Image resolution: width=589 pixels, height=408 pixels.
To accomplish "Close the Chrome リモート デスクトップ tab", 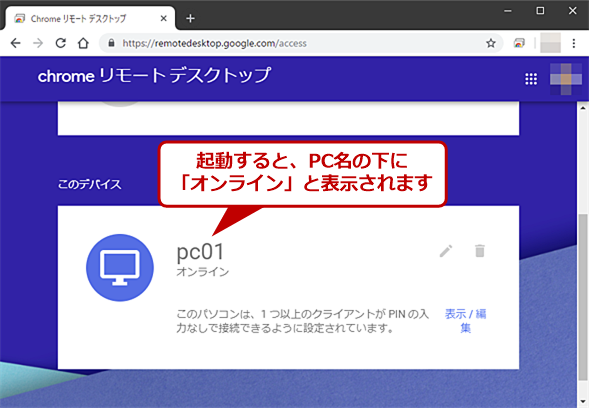I will coord(163,18).
